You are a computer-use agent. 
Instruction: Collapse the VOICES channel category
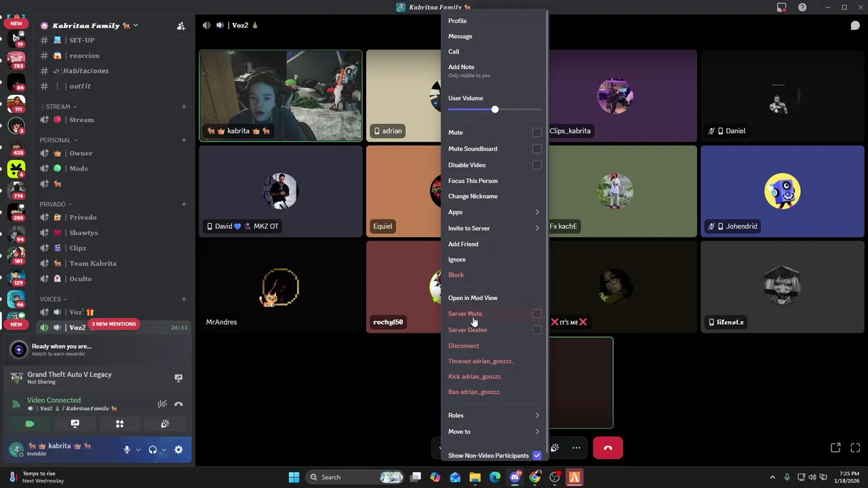click(x=53, y=299)
